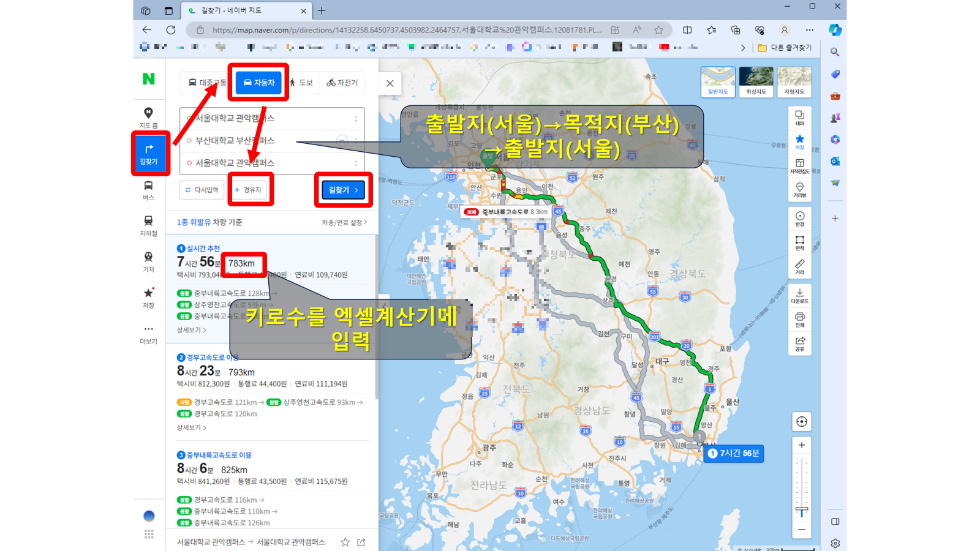The height and width of the screenshot is (551, 980).
Task: Select route 3 중부내륙고속도로 이용 card
Action: point(272,488)
